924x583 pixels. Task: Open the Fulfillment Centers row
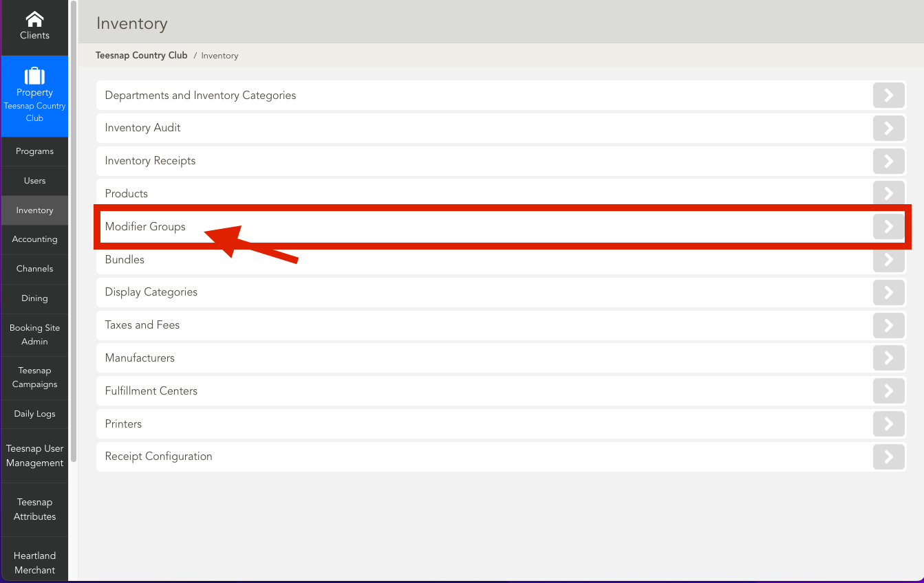(x=501, y=391)
